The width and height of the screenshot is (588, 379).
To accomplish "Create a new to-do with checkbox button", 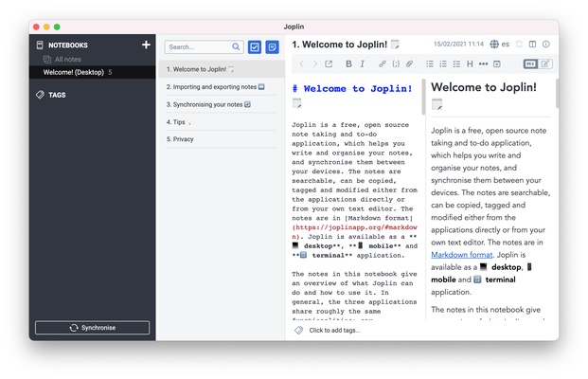I will [x=255, y=47].
